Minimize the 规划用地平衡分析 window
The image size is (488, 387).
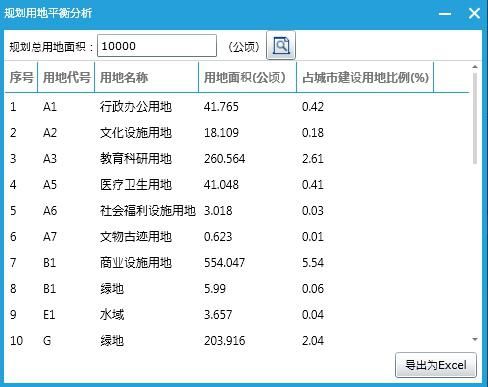coord(445,14)
